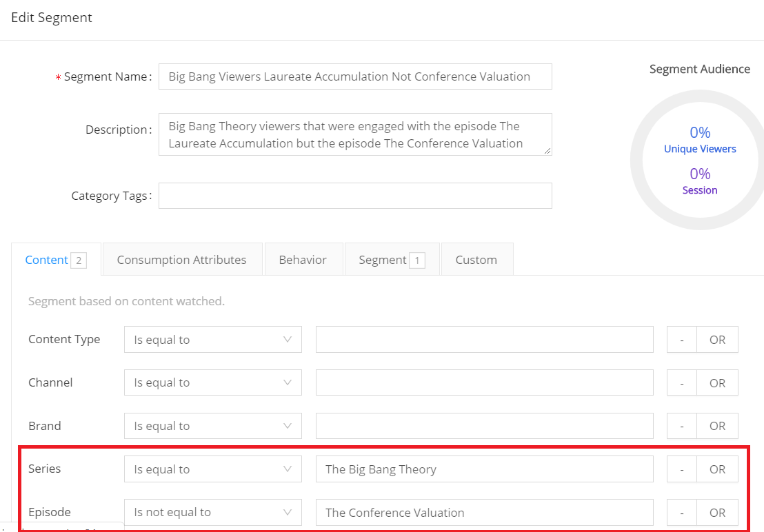
Task: Click the 'Edit Segment' title
Action: (x=52, y=17)
